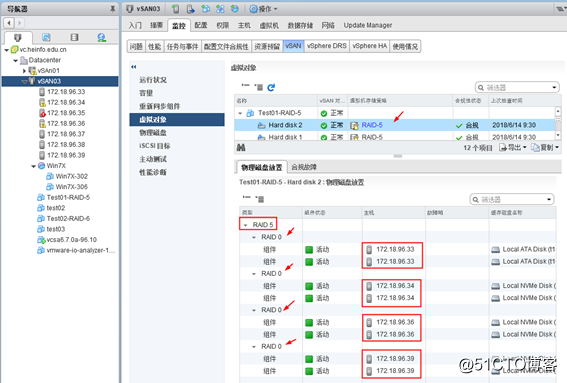Viewport: 567px width, 383px height.
Task: Open iSCSI 目标 in the vSAN menu
Action: pos(155,146)
